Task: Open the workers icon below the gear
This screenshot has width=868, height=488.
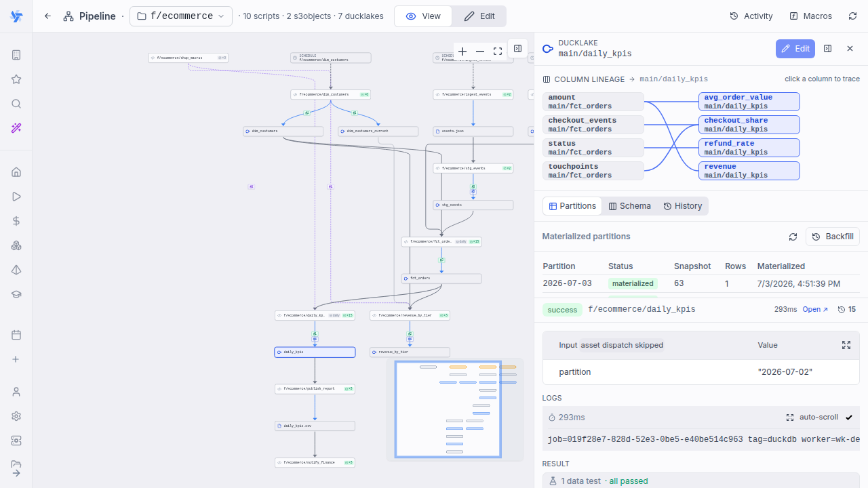Action: tap(16, 441)
